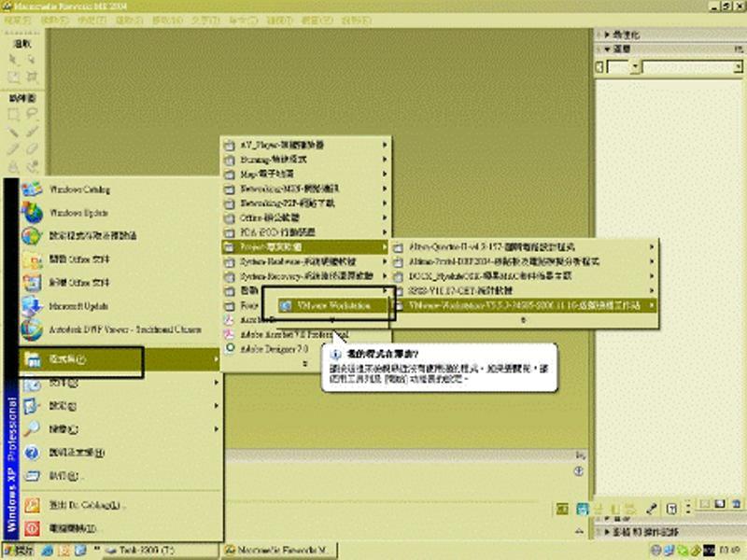
Task: Open the System-Recovery program folder
Action: [306, 276]
